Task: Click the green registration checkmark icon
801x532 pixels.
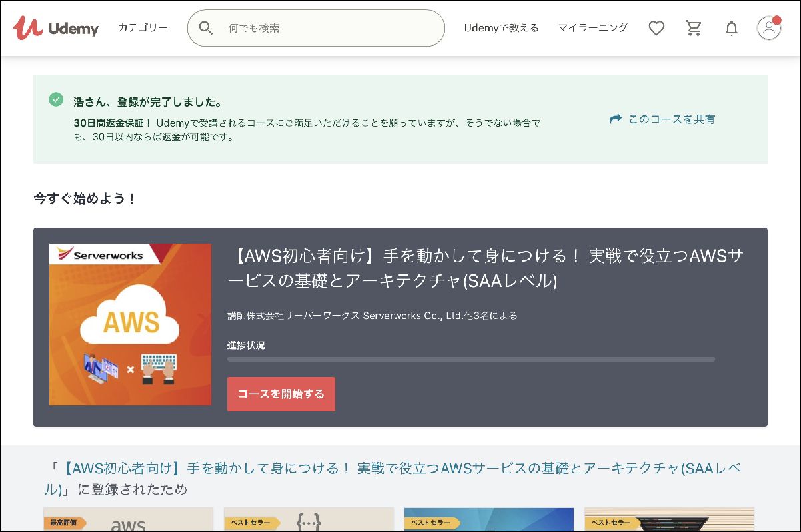Action: pos(56,100)
